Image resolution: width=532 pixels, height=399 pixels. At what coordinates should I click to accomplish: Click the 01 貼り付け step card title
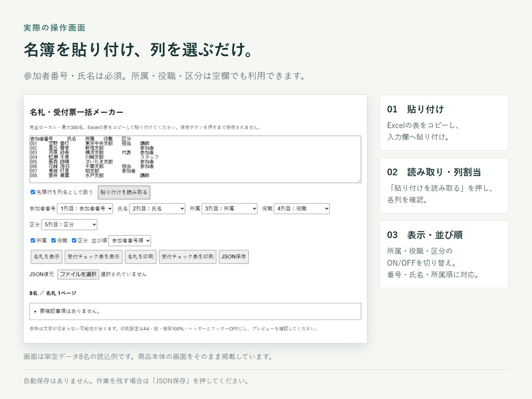(x=415, y=109)
